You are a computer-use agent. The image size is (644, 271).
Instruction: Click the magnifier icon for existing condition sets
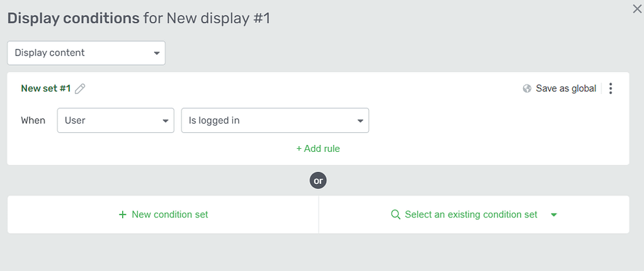[x=395, y=215]
